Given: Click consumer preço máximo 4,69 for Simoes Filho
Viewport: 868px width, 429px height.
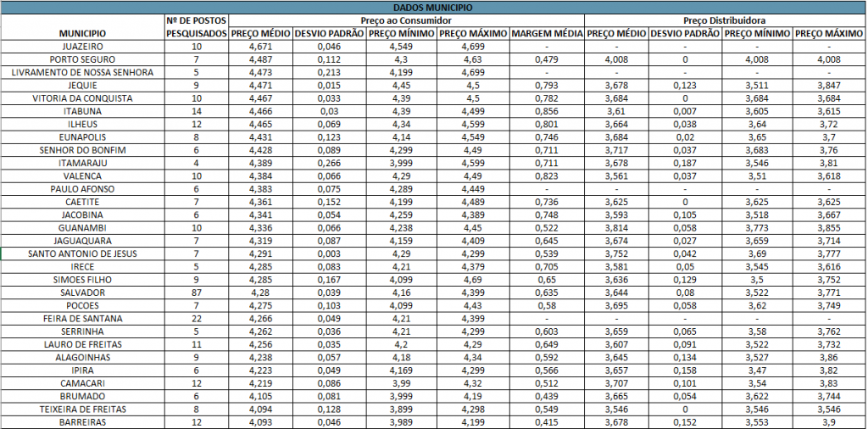Looking at the screenshot, I should [x=473, y=280].
